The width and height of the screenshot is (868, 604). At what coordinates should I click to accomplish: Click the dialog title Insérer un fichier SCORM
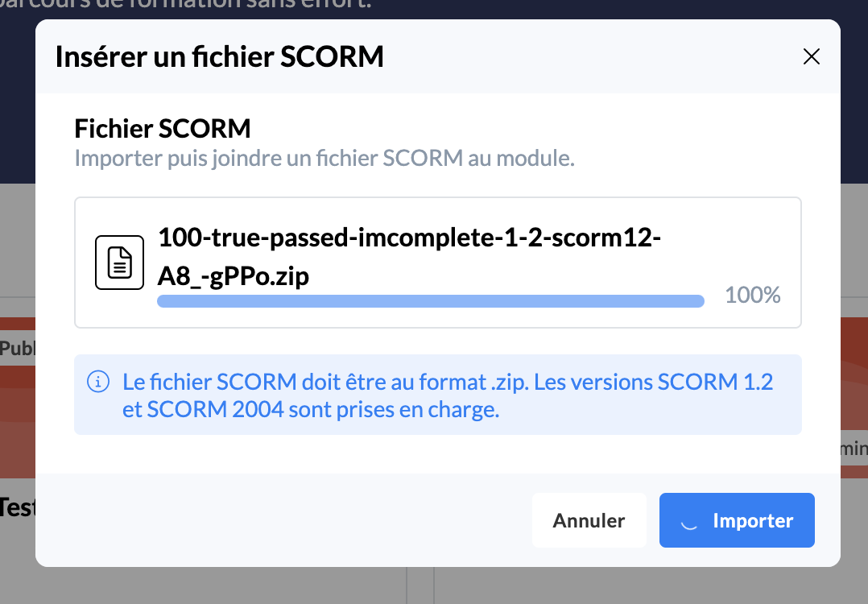tap(219, 57)
